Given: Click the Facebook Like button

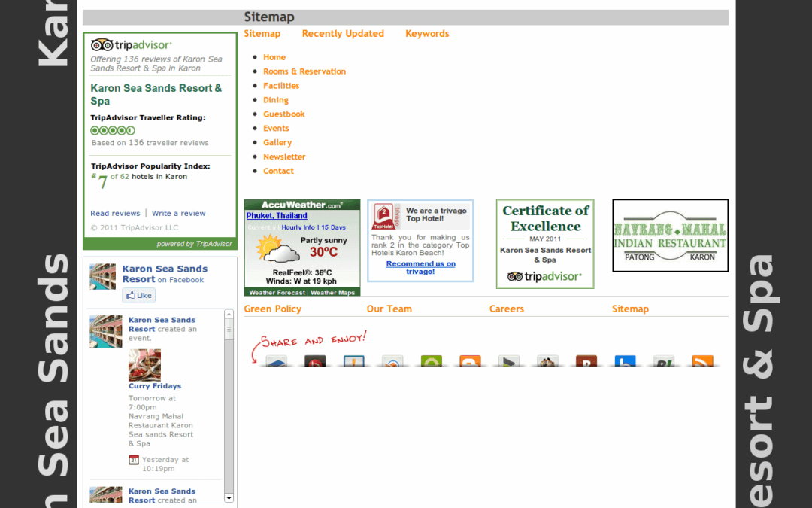Looking at the screenshot, I should point(139,296).
